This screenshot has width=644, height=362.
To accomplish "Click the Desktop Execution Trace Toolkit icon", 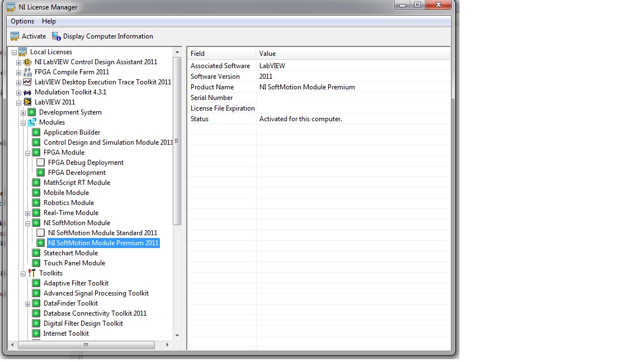I will (27, 82).
